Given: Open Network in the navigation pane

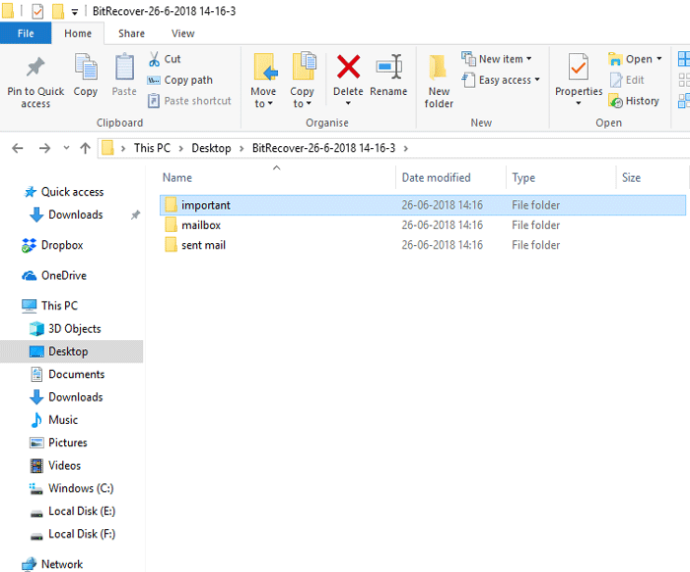Looking at the screenshot, I should [62, 564].
